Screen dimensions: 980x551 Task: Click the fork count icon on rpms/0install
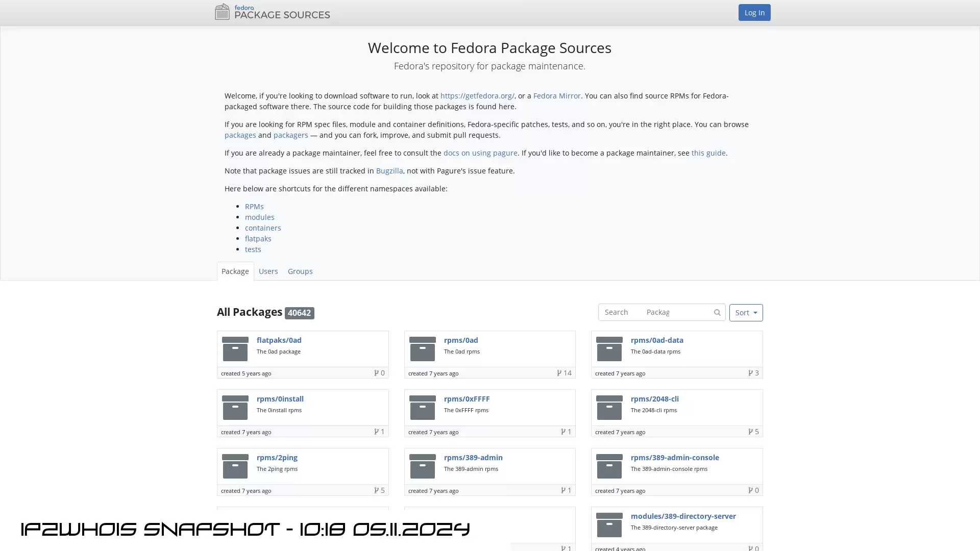(x=376, y=432)
